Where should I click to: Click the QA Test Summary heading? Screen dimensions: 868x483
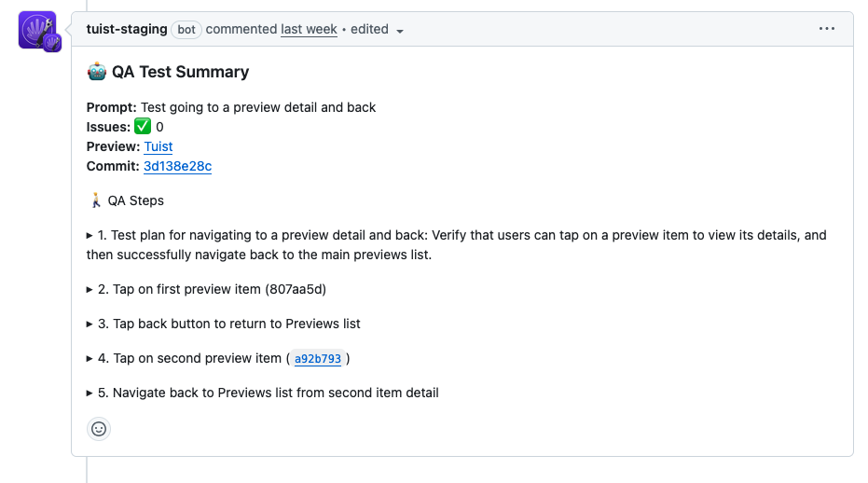[180, 72]
